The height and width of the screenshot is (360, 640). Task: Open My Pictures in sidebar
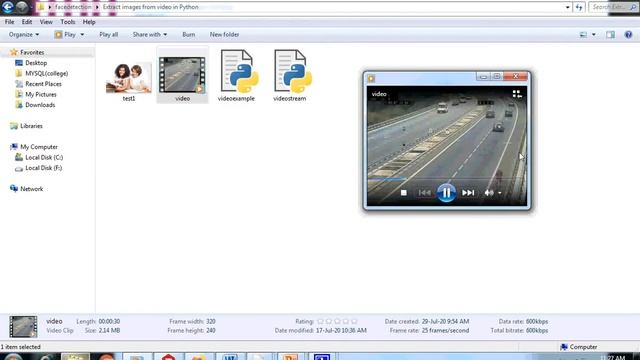pyautogui.click(x=41, y=94)
